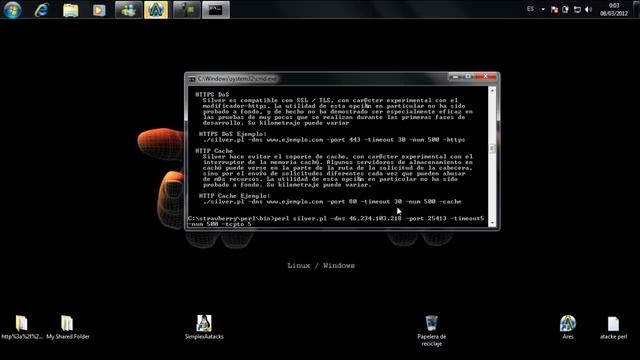Switch to the Ares taskbar button
Image resolution: width=640 pixels, height=360 pixels.
[156, 10]
